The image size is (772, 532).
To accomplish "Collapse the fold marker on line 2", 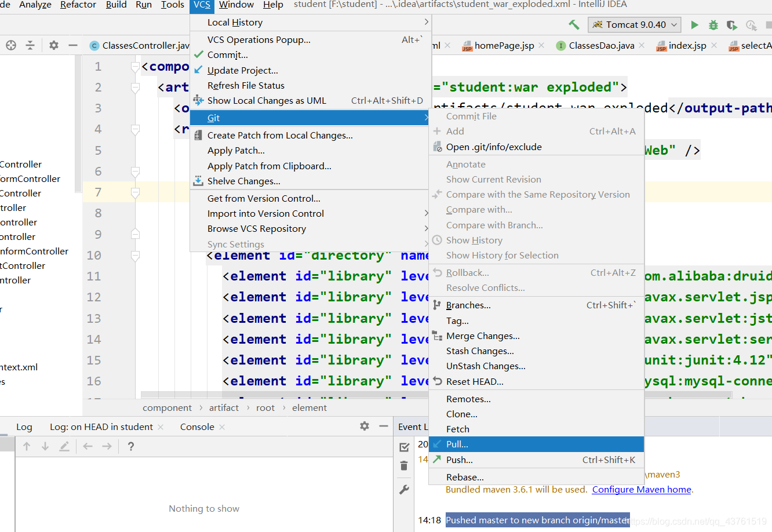I will [x=135, y=88].
